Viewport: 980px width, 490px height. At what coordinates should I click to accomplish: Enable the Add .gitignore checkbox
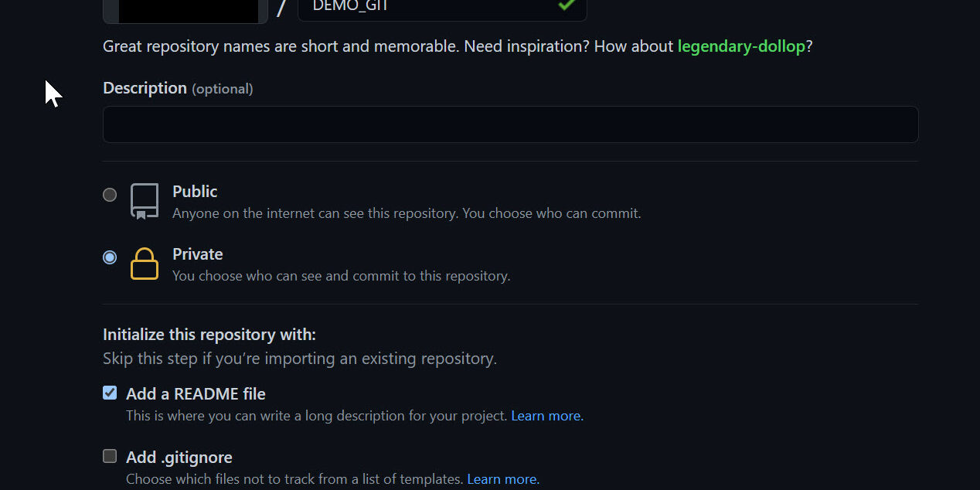(x=110, y=456)
